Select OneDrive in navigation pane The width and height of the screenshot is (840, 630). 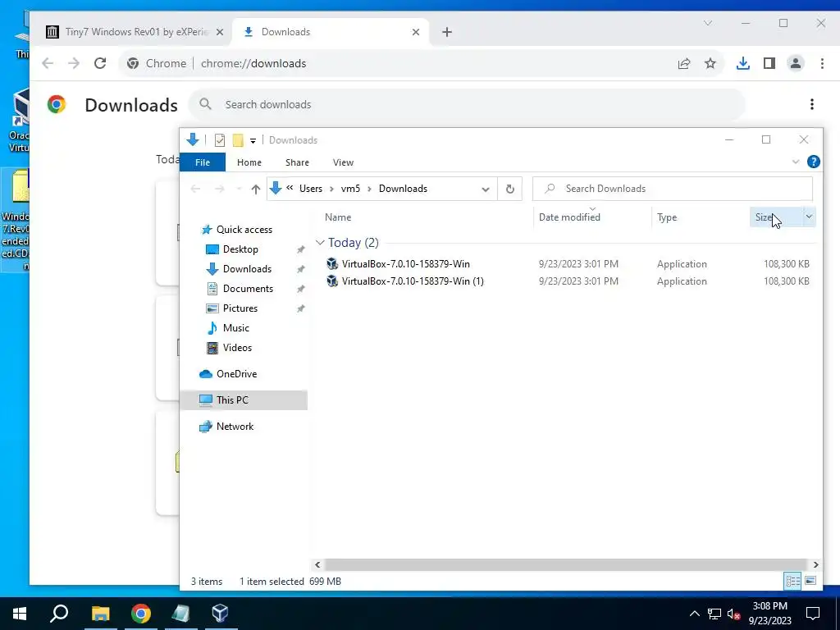236,374
